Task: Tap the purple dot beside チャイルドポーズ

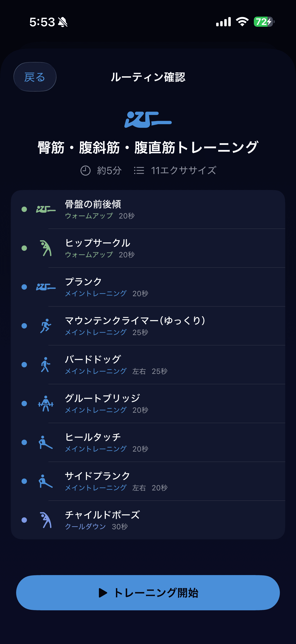Action: [24, 520]
